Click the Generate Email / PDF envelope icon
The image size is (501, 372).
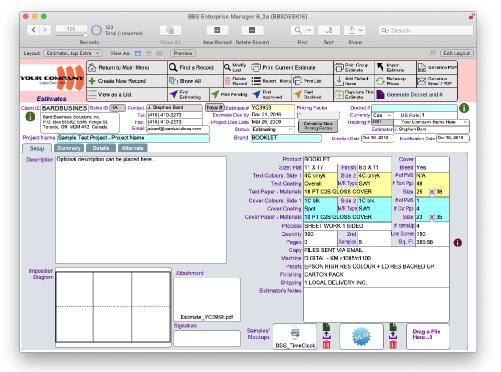[422, 81]
